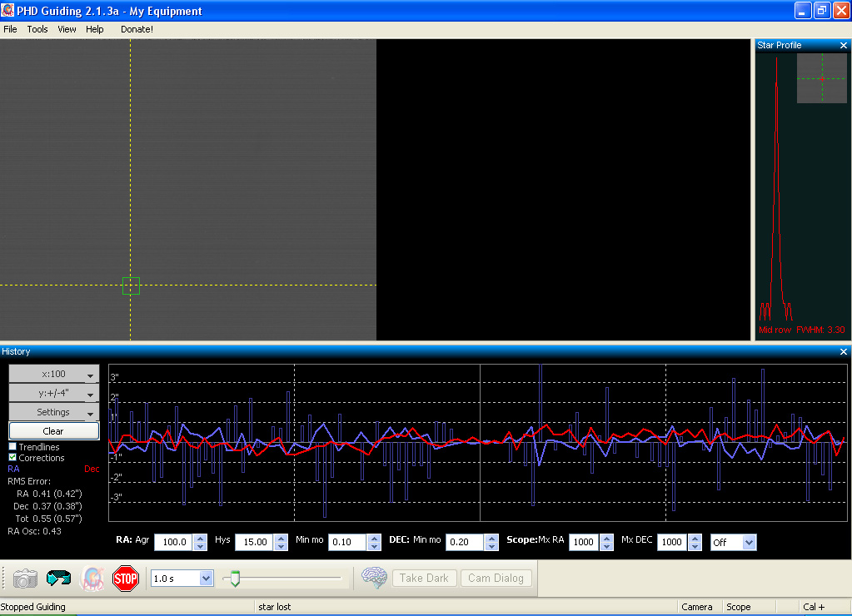Image resolution: width=852 pixels, height=616 pixels.
Task: Click the Camera status bar indicator
Action: [696, 607]
